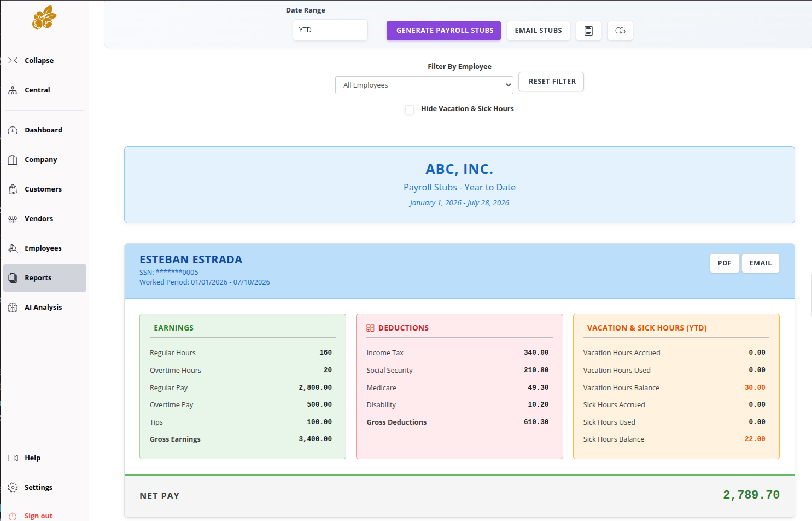Click the Dashboard gauge icon
This screenshot has width=812, height=521.
pos(13,130)
